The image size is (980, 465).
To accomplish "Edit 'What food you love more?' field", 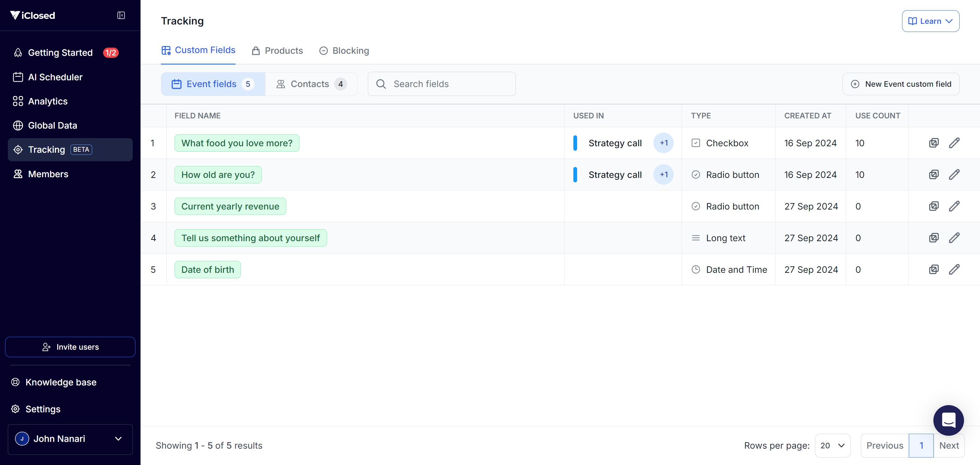I will (954, 143).
